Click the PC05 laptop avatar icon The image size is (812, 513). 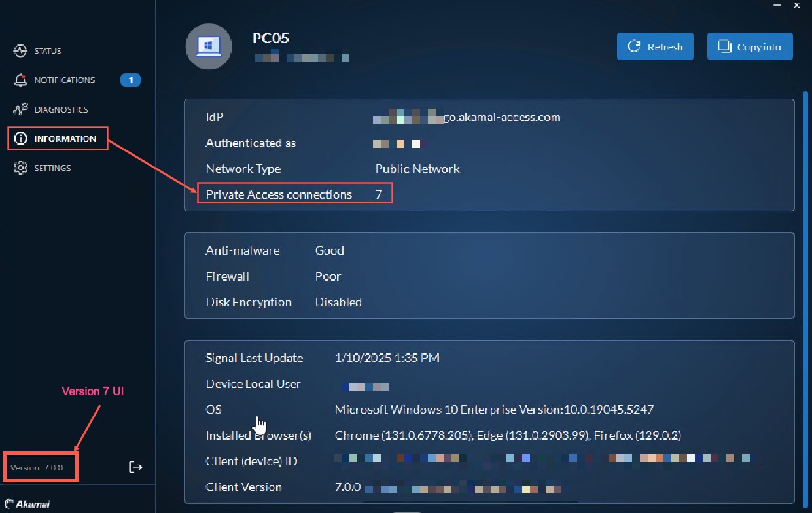coord(209,46)
